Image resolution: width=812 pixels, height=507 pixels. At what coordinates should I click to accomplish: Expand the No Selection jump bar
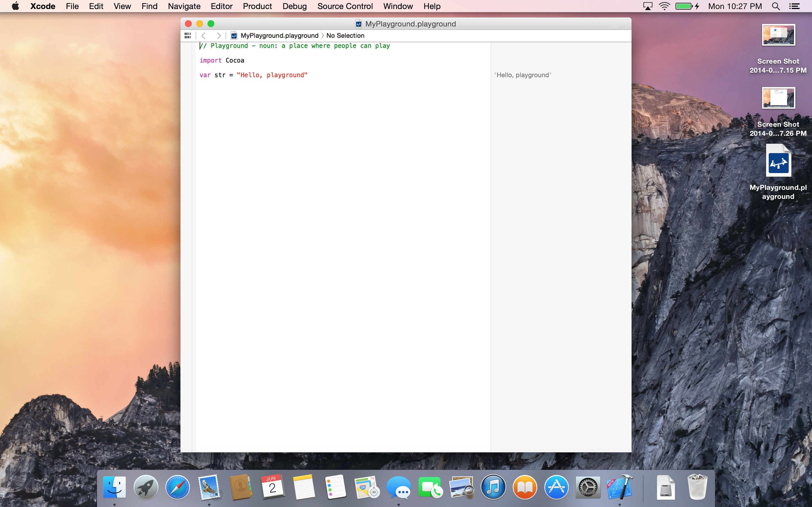pos(345,35)
